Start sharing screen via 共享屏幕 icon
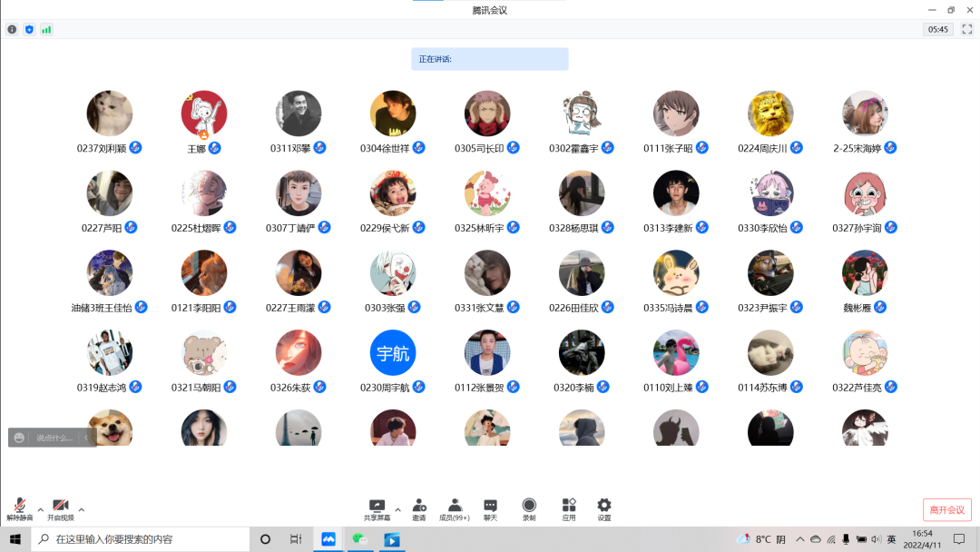Viewport: 980px width, 552px height. 377,508
